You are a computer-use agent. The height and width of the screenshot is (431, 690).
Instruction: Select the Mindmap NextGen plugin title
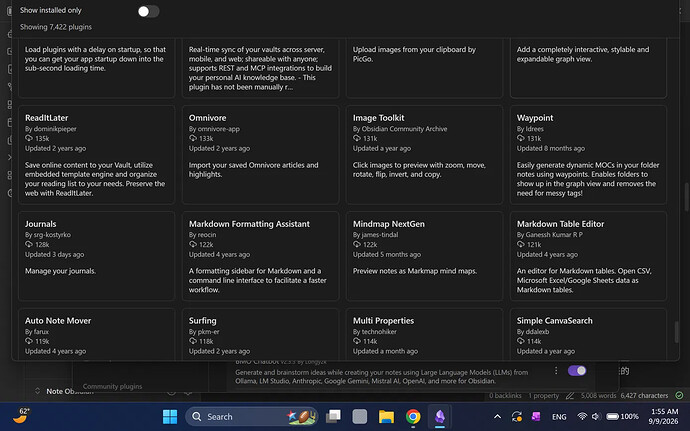(x=389, y=224)
